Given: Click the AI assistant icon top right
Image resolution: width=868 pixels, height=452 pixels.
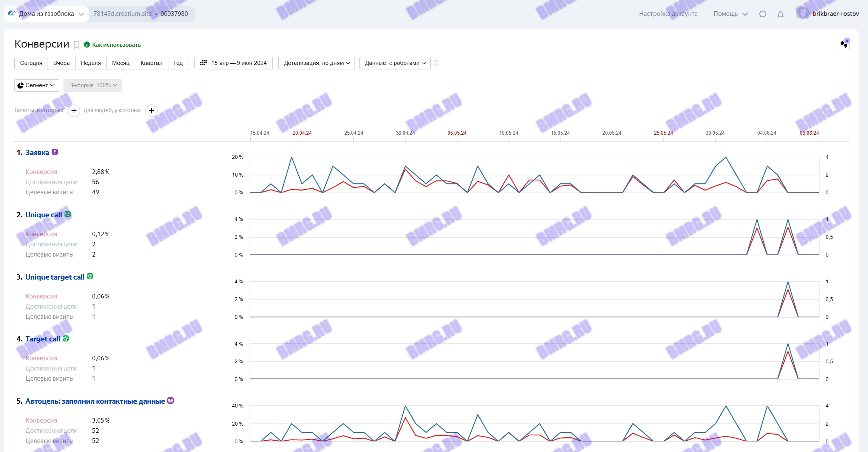Looking at the screenshot, I should click(x=843, y=44).
